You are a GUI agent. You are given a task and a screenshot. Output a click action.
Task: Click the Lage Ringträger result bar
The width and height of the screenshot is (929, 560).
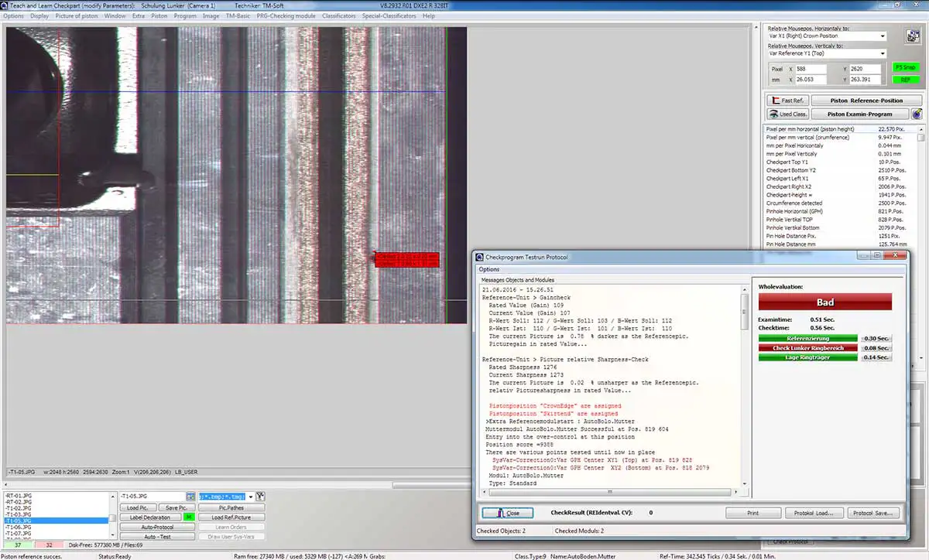pos(808,357)
